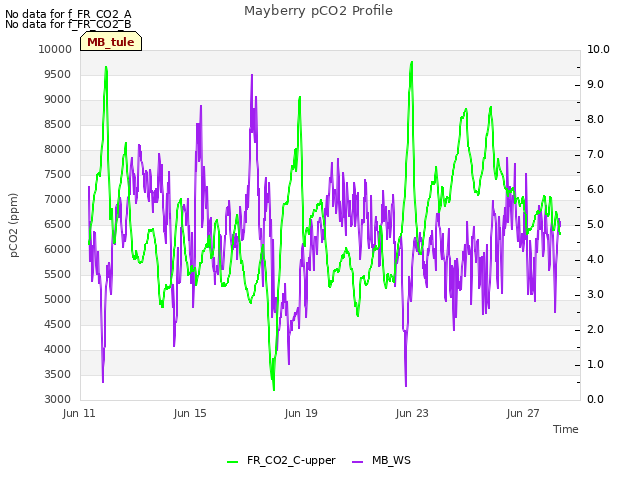
Task: Click the green minimum near Jun 18
Action: [x=273, y=389]
